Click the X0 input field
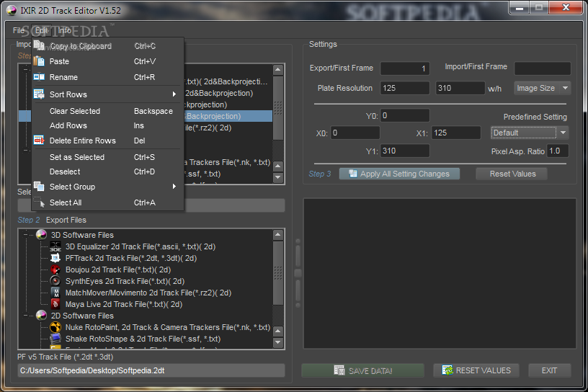This screenshot has height=392, width=588. (355, 133)
